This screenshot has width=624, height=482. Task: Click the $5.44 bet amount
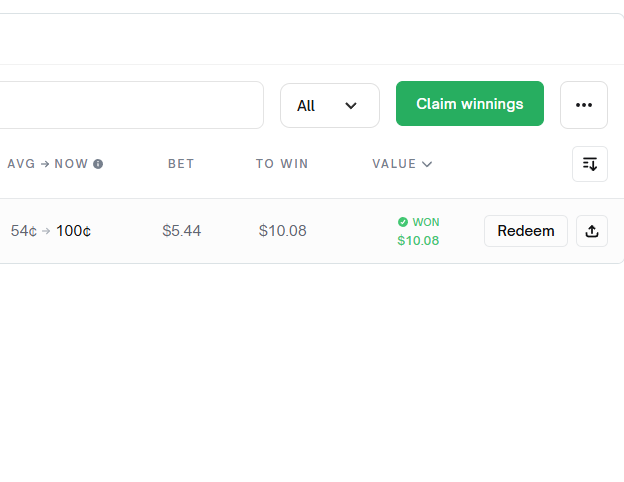pos(181,231)
